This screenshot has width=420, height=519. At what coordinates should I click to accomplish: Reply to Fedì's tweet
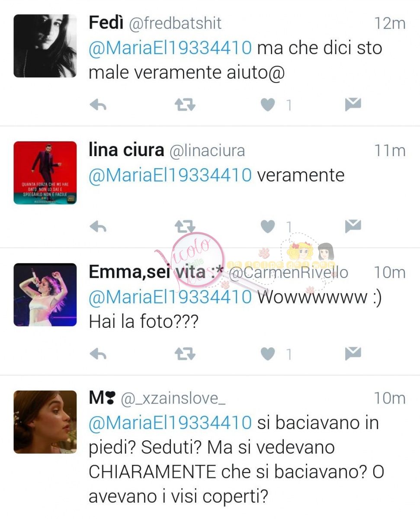(x=98, y=105)
